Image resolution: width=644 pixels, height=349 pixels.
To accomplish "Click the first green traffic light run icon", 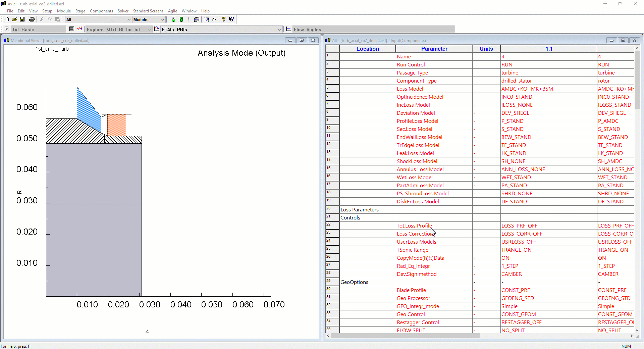I will (x=173, y=19).
